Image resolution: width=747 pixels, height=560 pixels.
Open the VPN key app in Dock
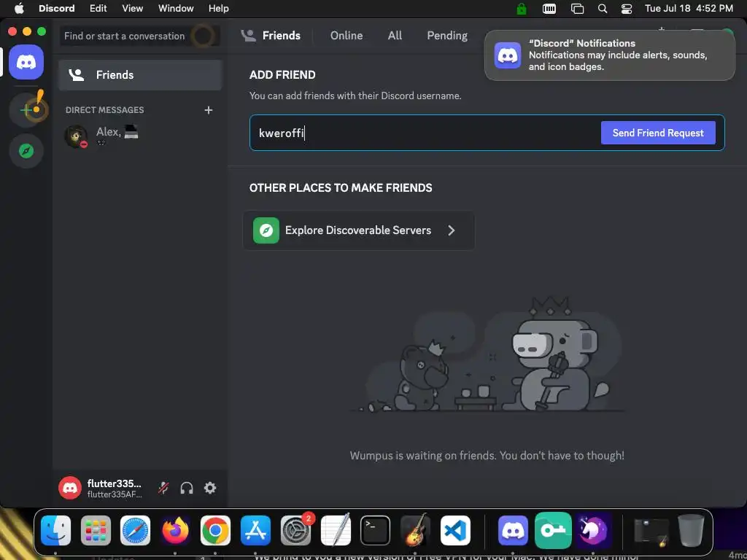(x=553, y=531)
